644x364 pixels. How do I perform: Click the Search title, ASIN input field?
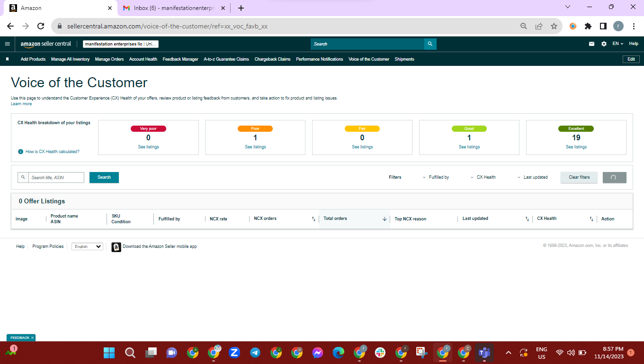56,177
